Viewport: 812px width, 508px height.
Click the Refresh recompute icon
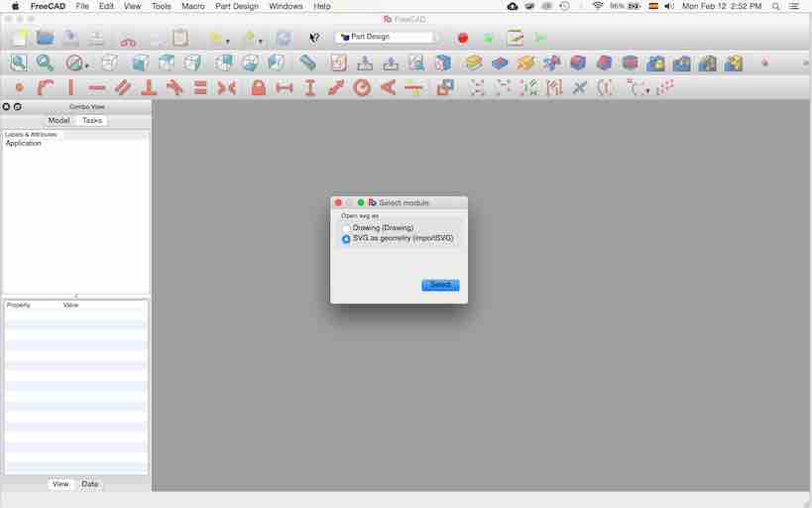pos(284,38)
